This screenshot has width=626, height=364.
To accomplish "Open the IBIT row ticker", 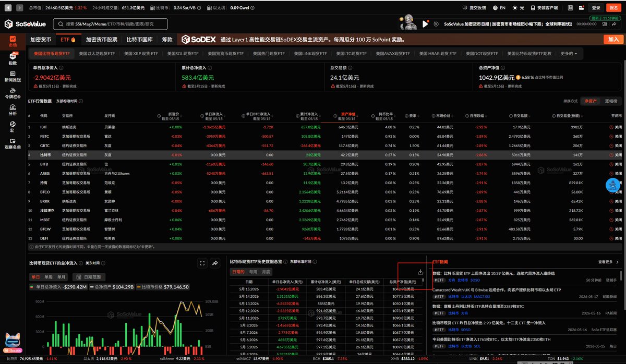I will point(43,127).
